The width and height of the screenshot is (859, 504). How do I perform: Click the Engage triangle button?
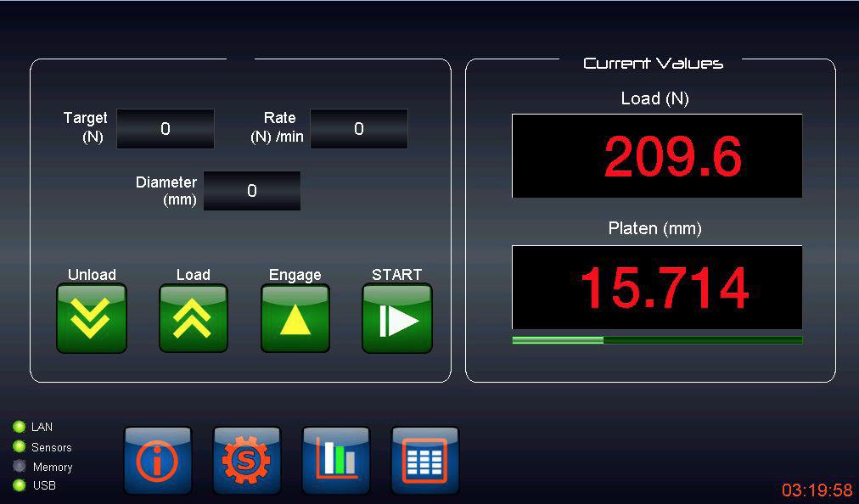pos(295,319)
